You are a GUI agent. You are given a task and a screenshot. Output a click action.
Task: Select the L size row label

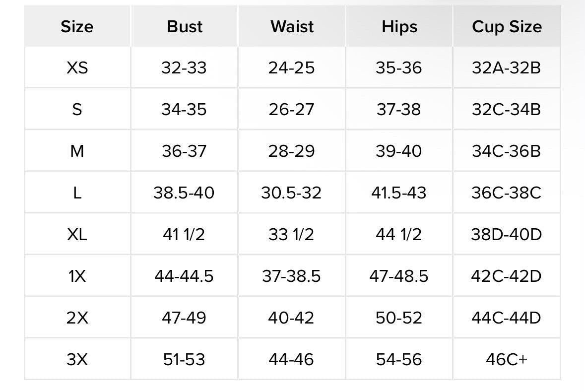(x=77, y=193)
